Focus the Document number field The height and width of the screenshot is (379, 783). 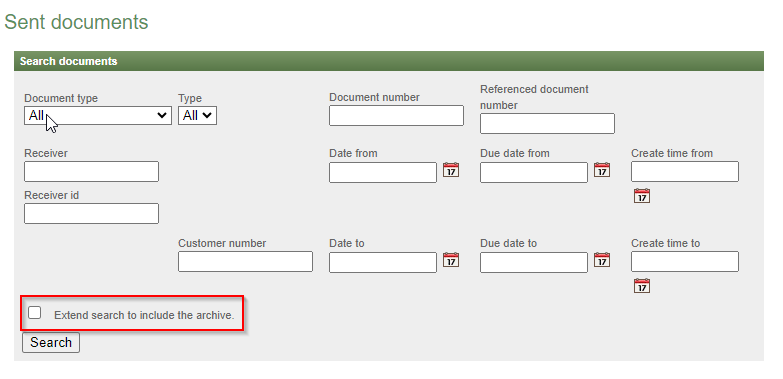(x=396, y=115)
